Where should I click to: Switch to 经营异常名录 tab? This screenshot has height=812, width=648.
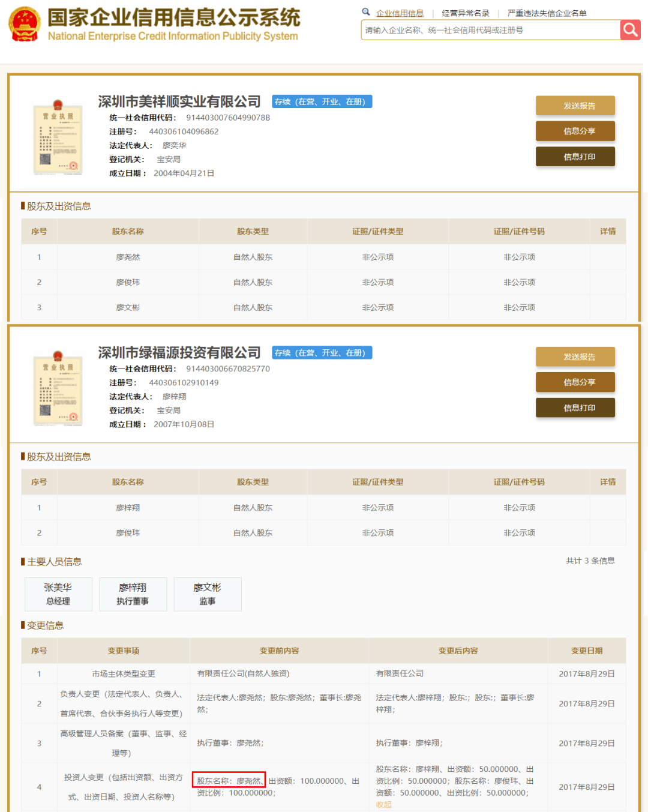click(466, 13)
